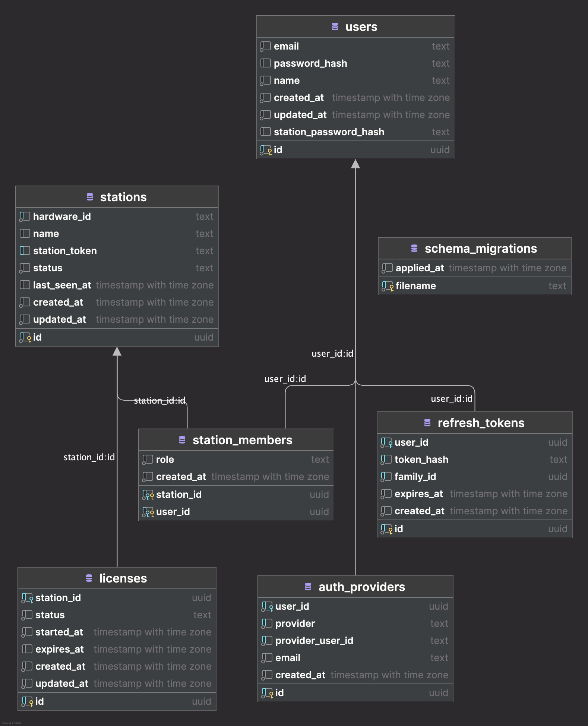The image size is (588, 726).
Task: Select the stations table title
Action: (x=123, y=197)
